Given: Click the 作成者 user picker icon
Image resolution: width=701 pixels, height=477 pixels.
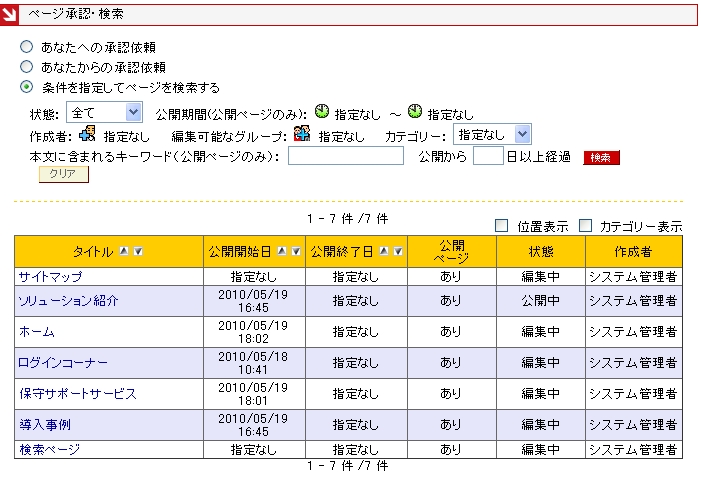Looking at the screenshot, I should coord(87,133).
